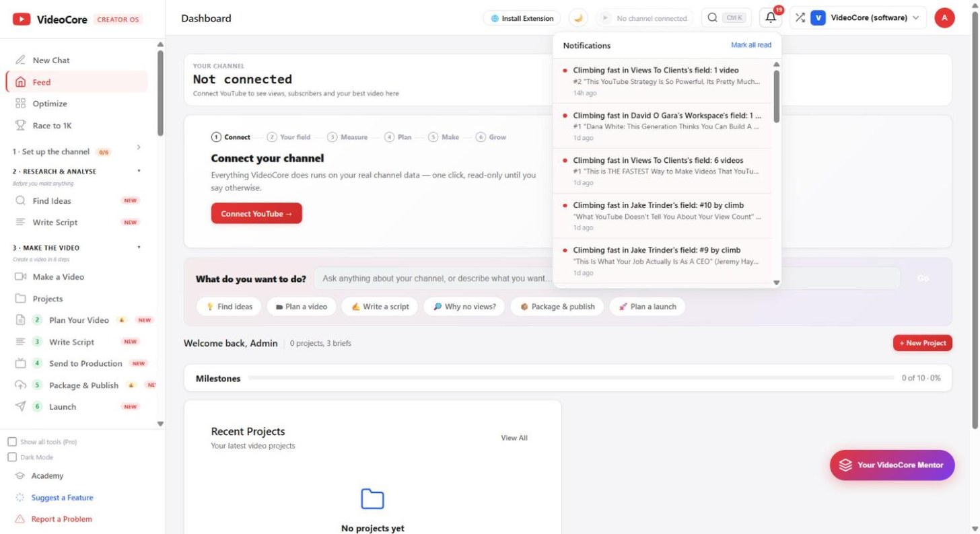This screenshot has width=980, height=534.
Task: Click the Notifications panel scrollbar thumb
Action: 776,96
